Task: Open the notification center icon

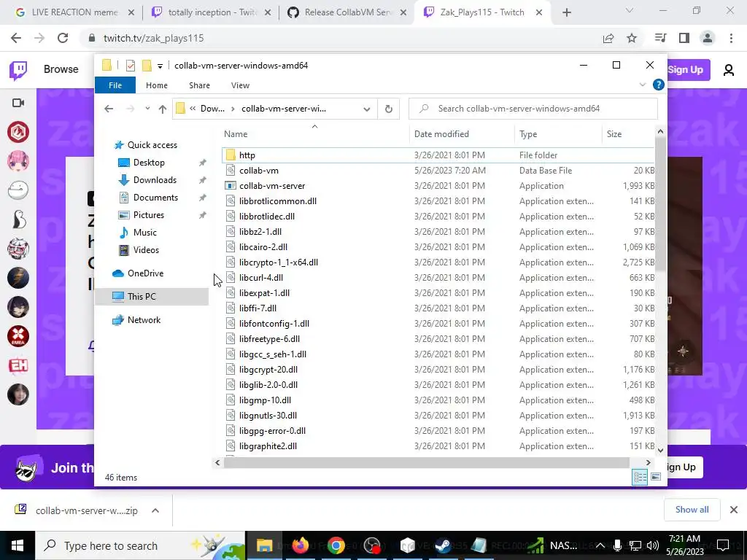Action: tap(723, 545)
